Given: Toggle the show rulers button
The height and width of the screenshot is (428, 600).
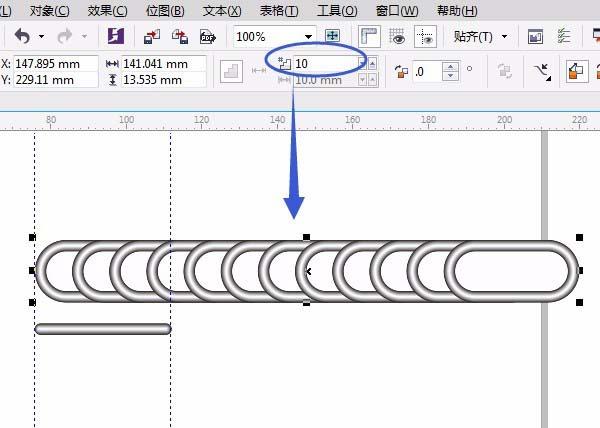Looking at the screenshot, I should [x=370, y=37].
